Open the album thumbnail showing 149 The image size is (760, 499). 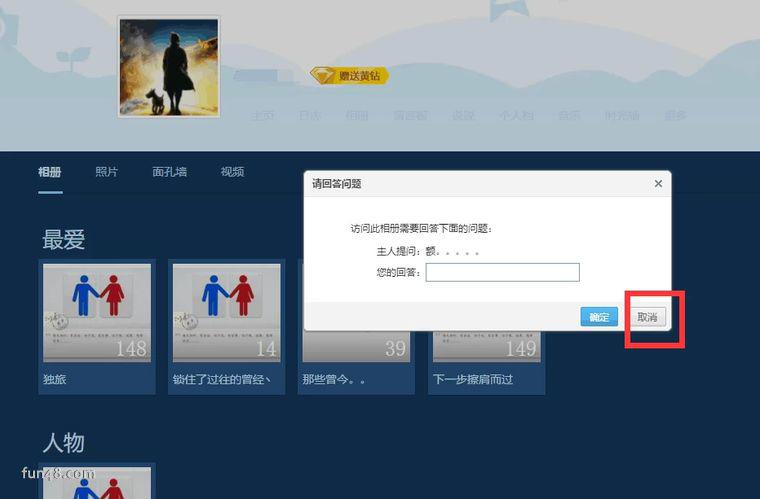point(487,346)
